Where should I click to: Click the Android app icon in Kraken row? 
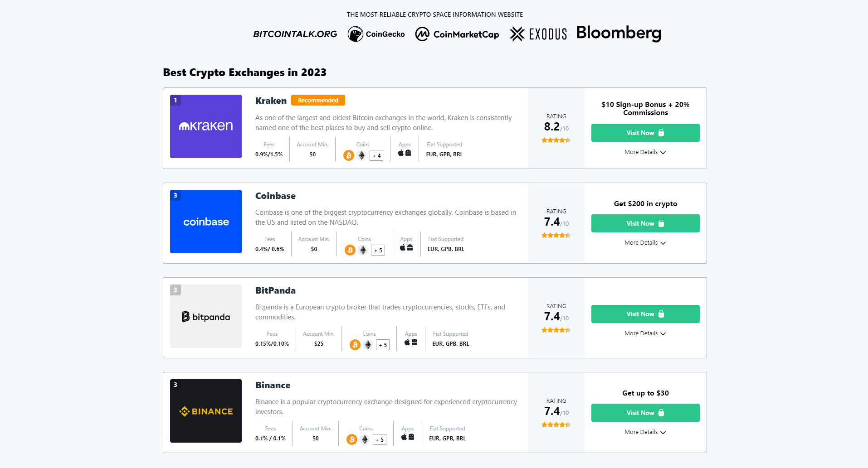click(x=408, y=153)
